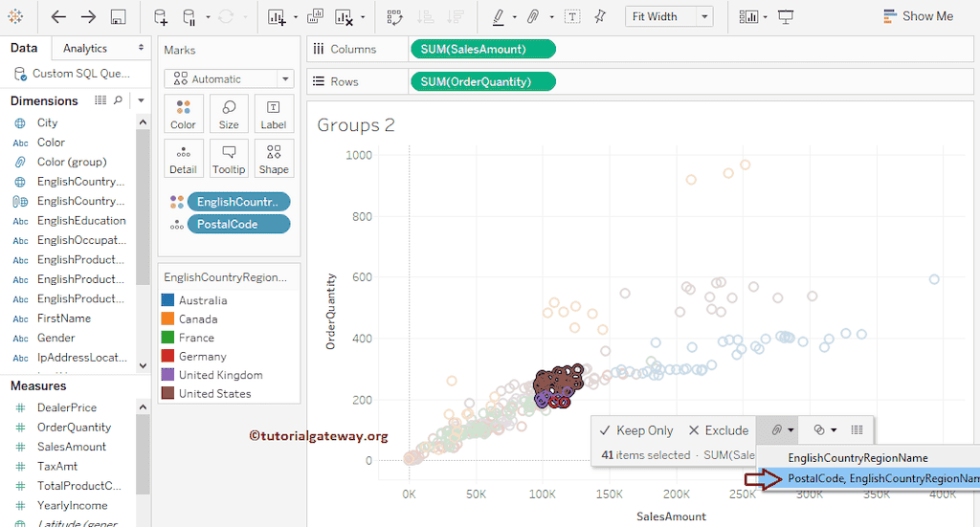Click Exclude in tooltip

click(x=719, y=430)
